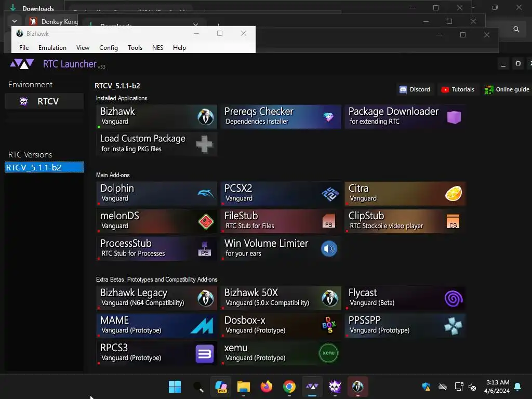Click the Flycast purple spiral icon
The image size is (532, 399).
click(x=454, y=299)
